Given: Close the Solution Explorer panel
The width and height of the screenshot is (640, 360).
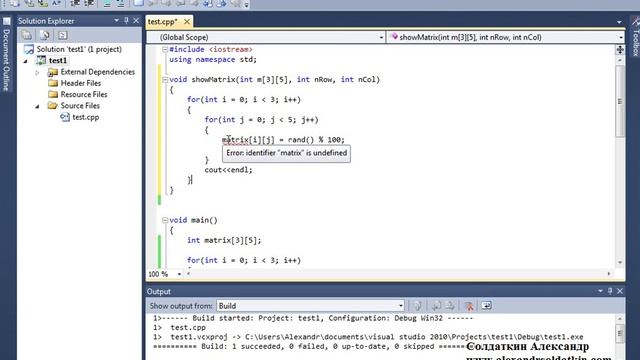Looking at the screenshot, I should pos(136,20).
